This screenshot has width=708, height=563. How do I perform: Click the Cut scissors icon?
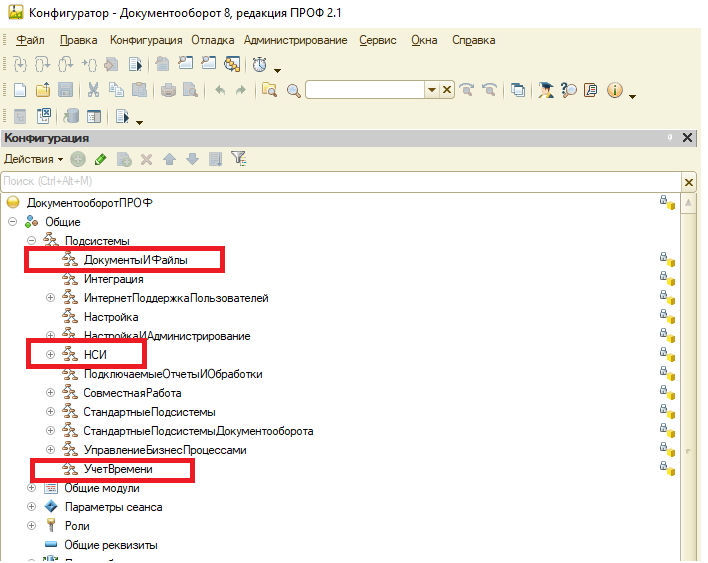point(93,90)
